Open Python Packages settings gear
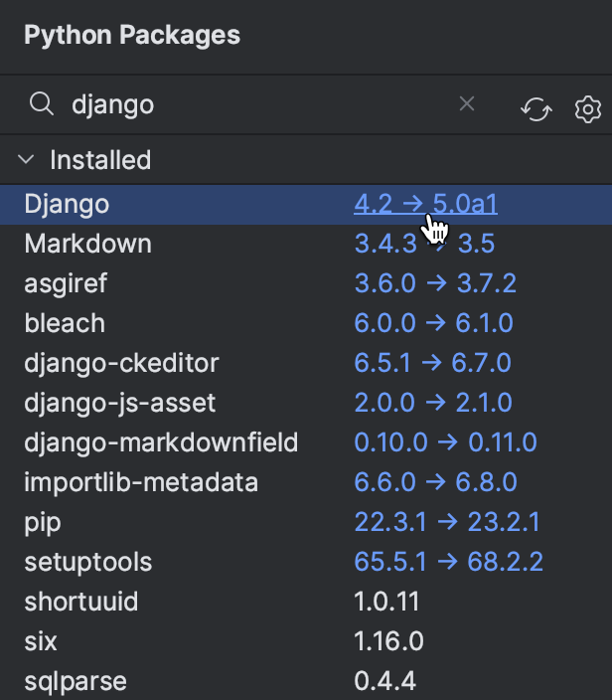The image size is (612, 700). (x=588, y=109)
